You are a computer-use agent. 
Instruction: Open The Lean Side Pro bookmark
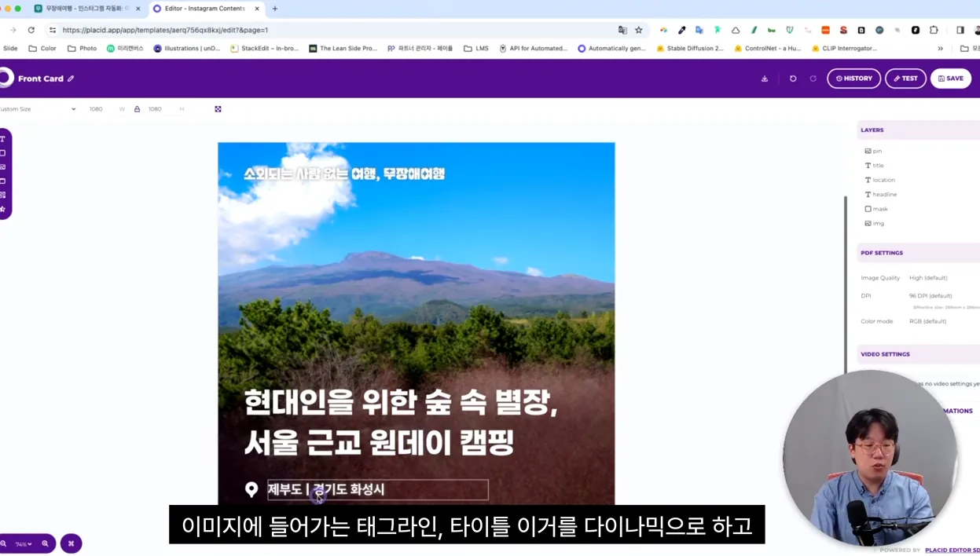tap(343, 48)
